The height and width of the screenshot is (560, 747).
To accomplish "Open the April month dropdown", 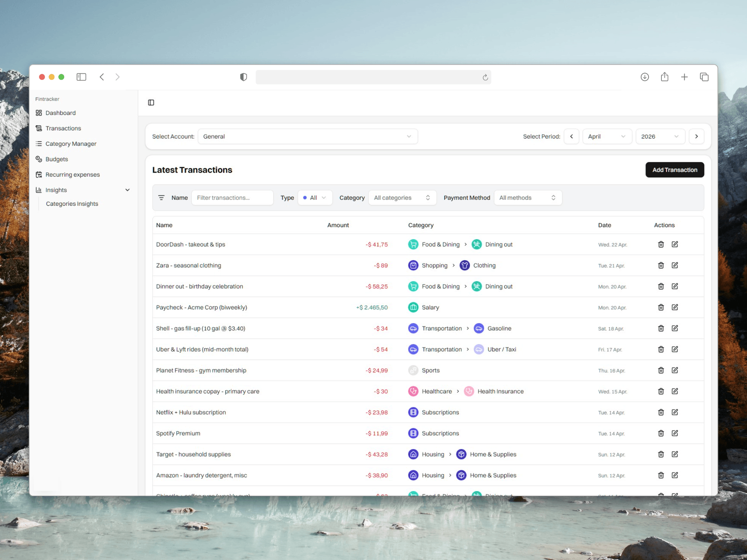I will (x=607, y=136).
